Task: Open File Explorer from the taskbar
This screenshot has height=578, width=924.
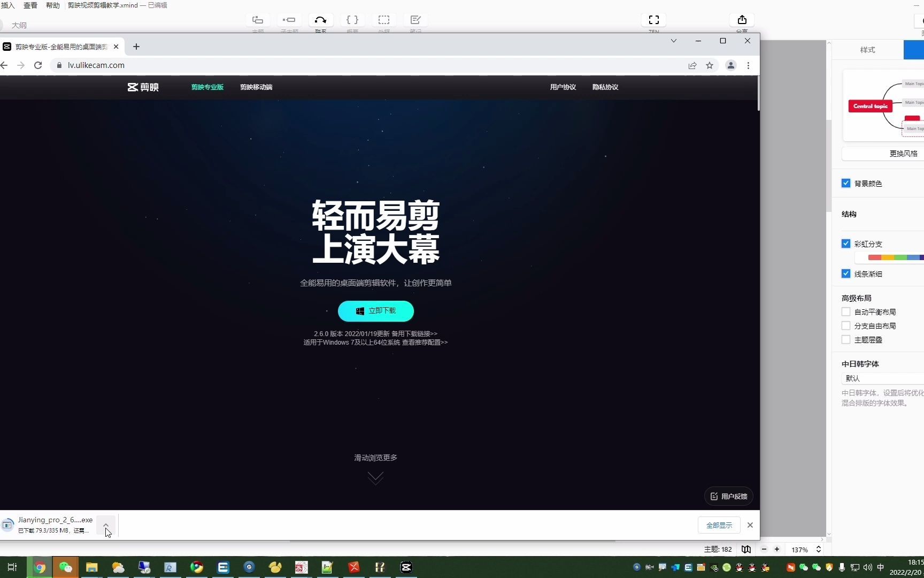Action: [92, 567]
